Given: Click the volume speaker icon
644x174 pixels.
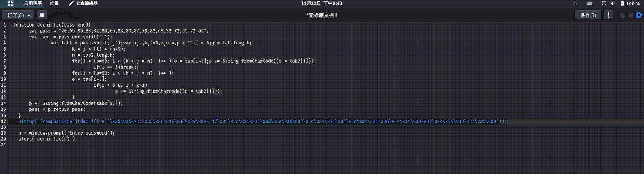Looking at the screenshot, I should click(x=613, y=3).
